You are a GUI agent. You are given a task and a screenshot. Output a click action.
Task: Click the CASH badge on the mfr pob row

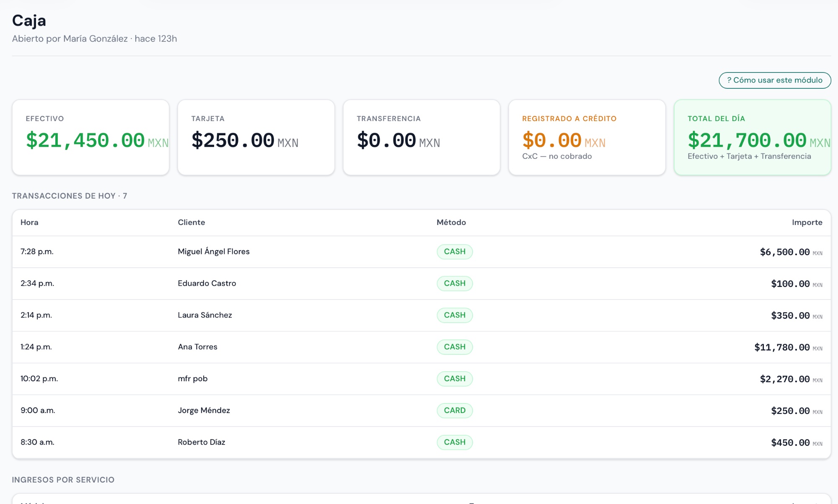(x=455, y=378)
